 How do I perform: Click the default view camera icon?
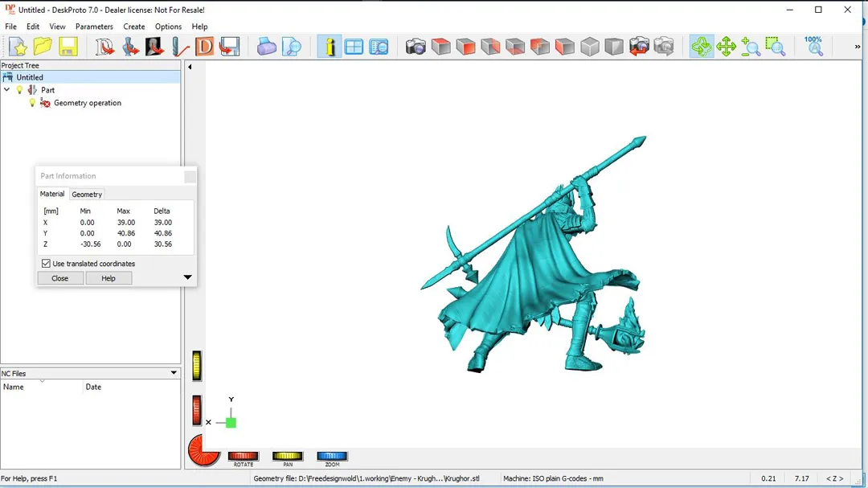(416, 47)
